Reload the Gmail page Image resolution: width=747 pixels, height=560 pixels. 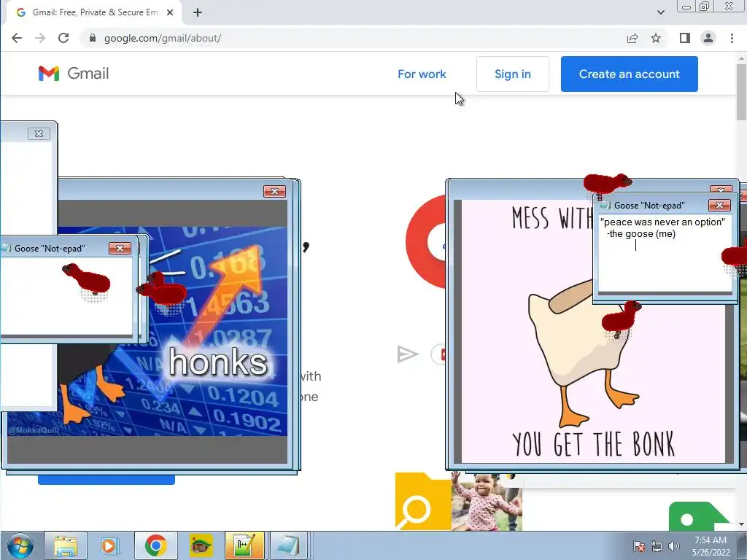[x=63, y=38]
